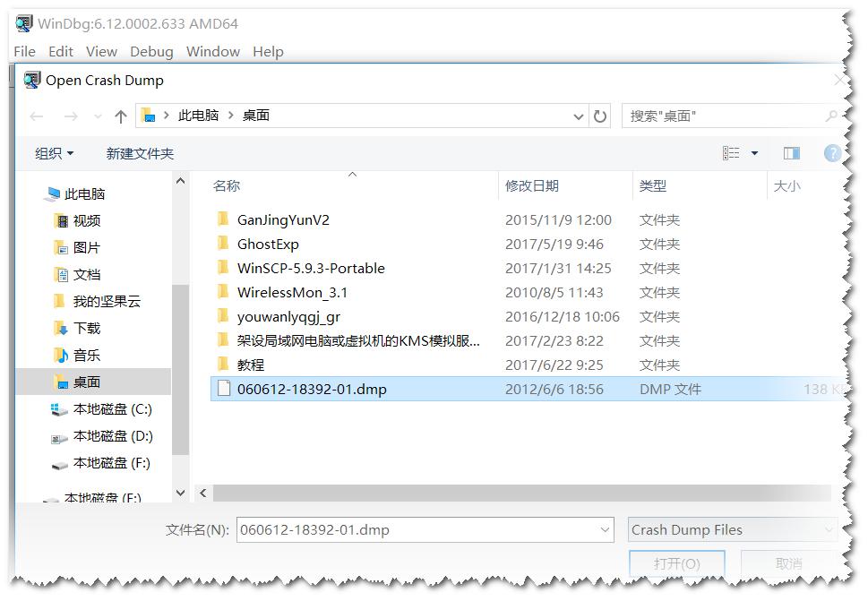Open the Debug menu
The width and height of the screenshot is (868, 601).
tap(150, 51)
